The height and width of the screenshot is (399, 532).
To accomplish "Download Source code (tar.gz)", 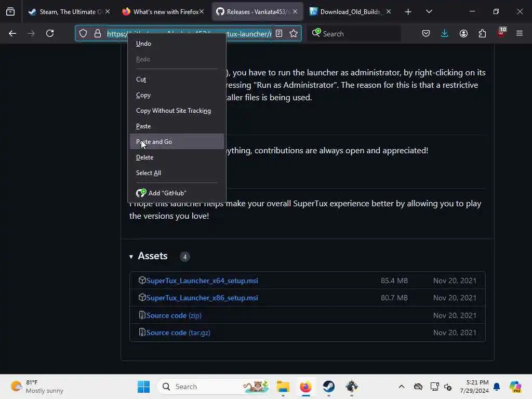I will tap(178, 332).
